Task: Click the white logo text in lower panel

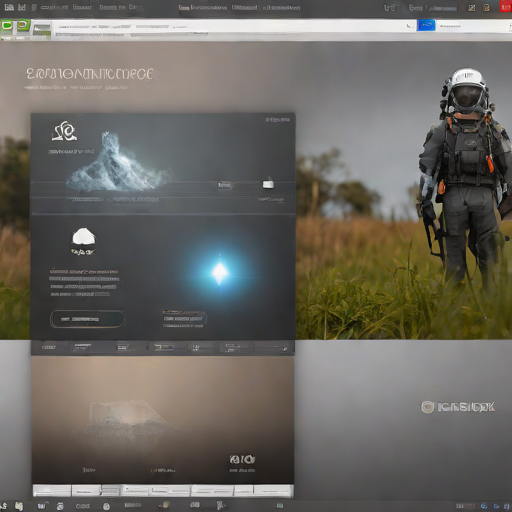Action: click(242, 459)
